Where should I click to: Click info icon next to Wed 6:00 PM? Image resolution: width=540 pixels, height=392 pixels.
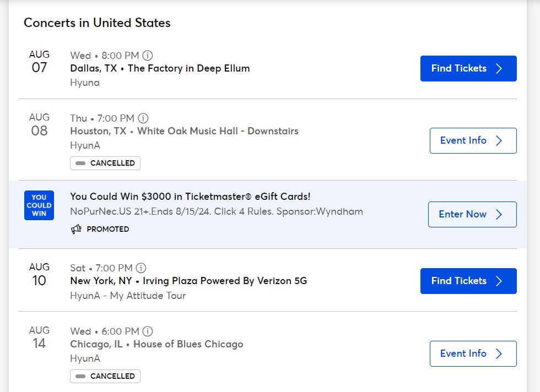[x=148, y=331]
